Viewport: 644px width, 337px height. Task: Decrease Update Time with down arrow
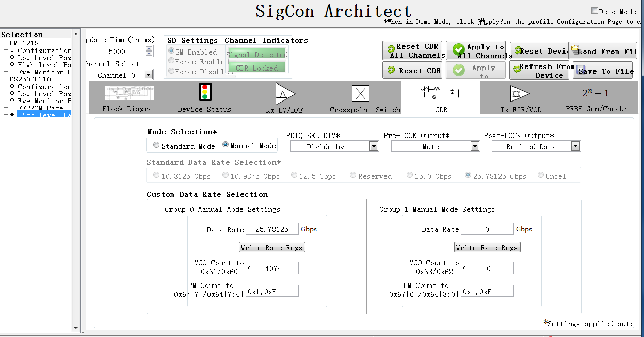point(149,54)
